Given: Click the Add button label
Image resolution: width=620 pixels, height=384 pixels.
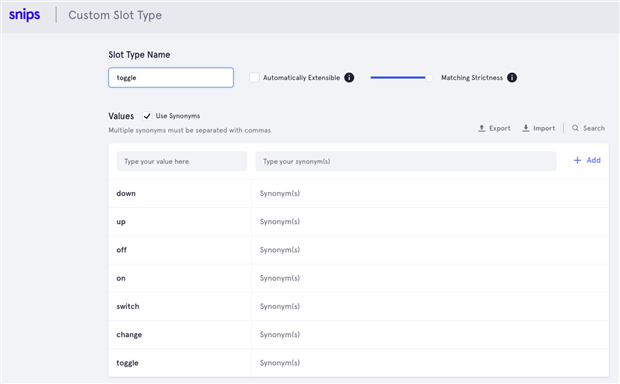Looking at the screenshot, I should (x=594, y=160).
